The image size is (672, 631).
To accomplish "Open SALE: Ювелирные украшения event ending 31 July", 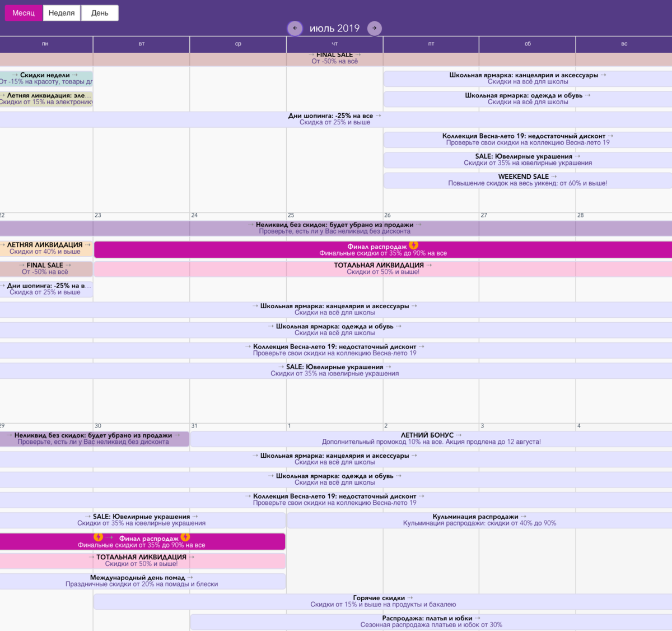I will (142, 520).
